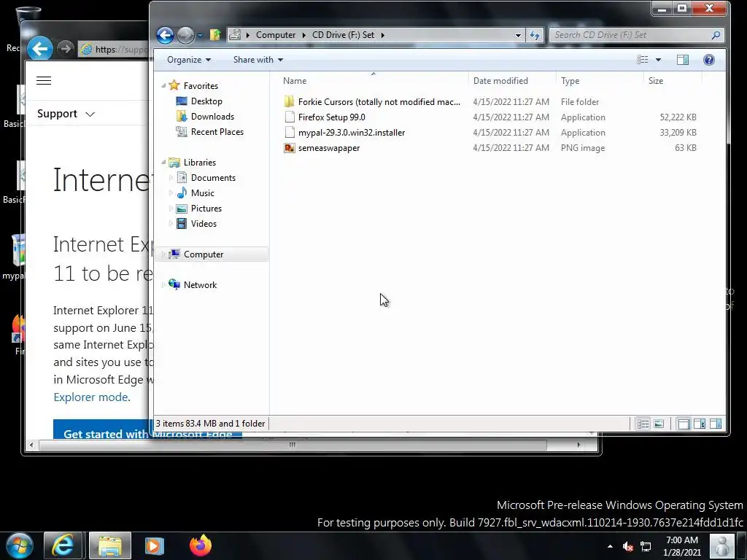Sort files by Name column
747x560 pixels.
click(x=373, y=81)
